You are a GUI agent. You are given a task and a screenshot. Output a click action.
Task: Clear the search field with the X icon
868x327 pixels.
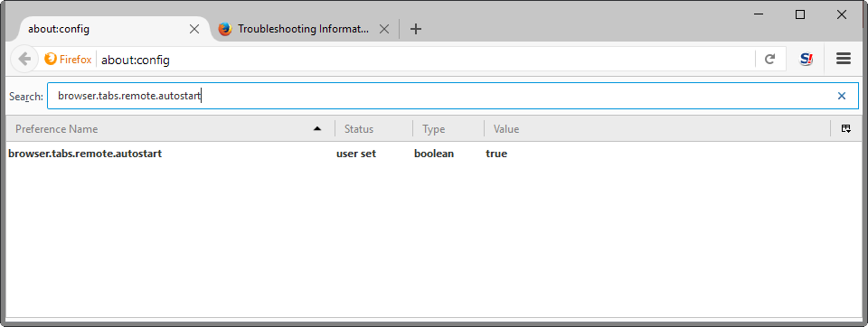pos(842,96)
